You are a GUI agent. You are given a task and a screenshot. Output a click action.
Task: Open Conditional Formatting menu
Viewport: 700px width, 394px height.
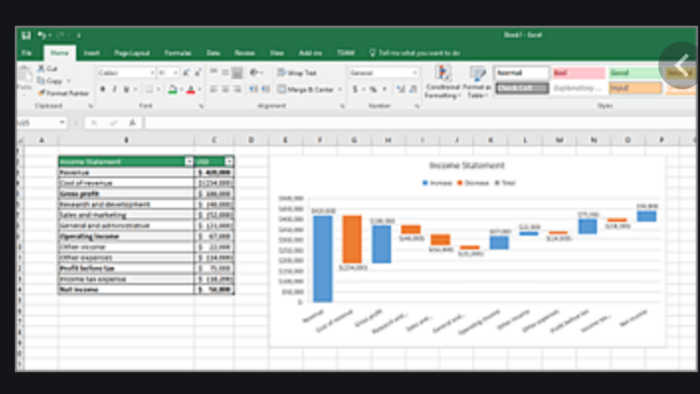442,82
